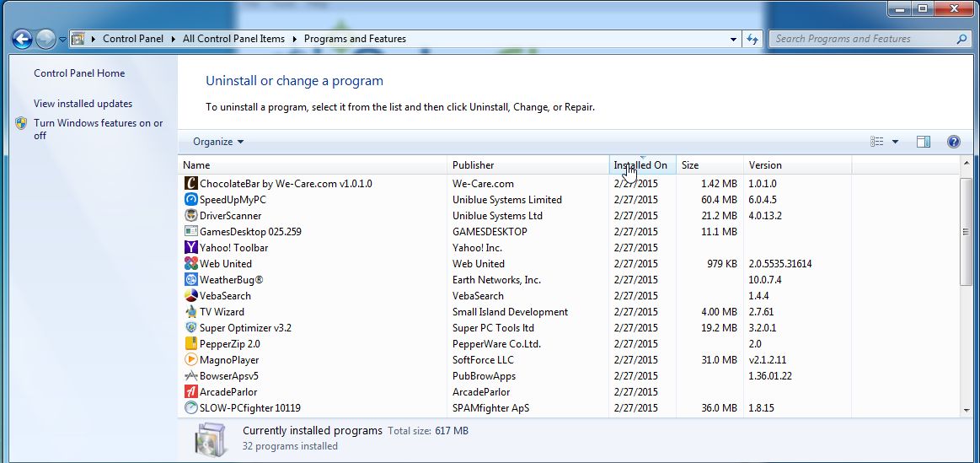Sort by the Version column header

pos(797,165)
